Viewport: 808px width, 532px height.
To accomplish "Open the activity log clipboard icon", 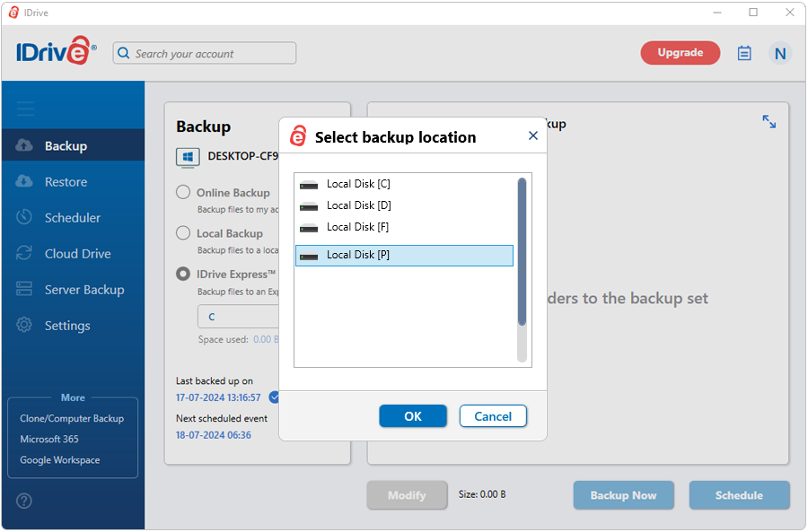I will point(744,53).
